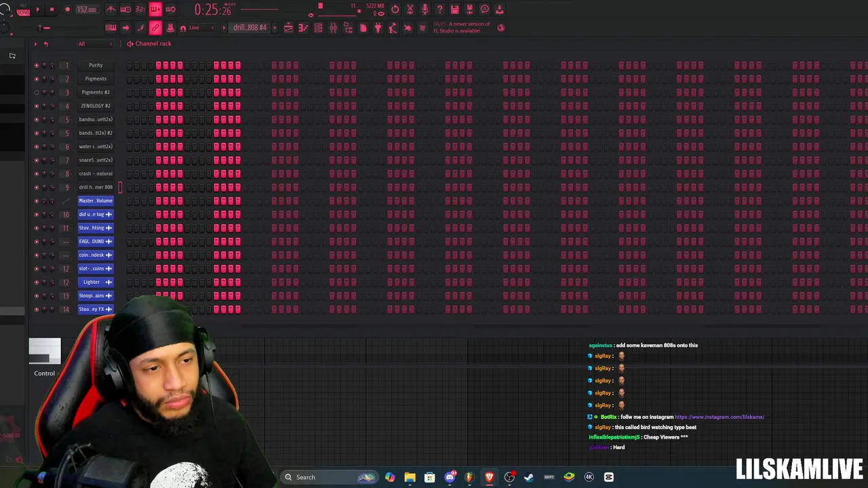The width and height of the screenshot is (868, 488).
Task: Toggle the loop recording icon
Action: point(170,9)
